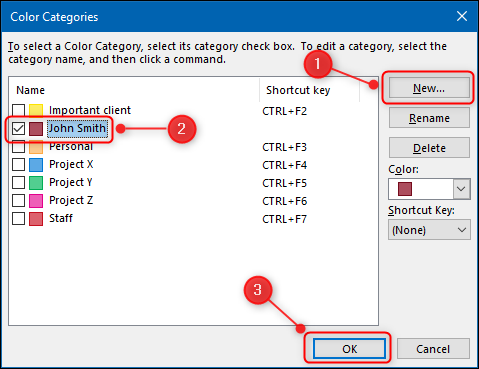Uncheck the John Smith category checkbox
The image size is (479, 369).
[x=18, y=128]
